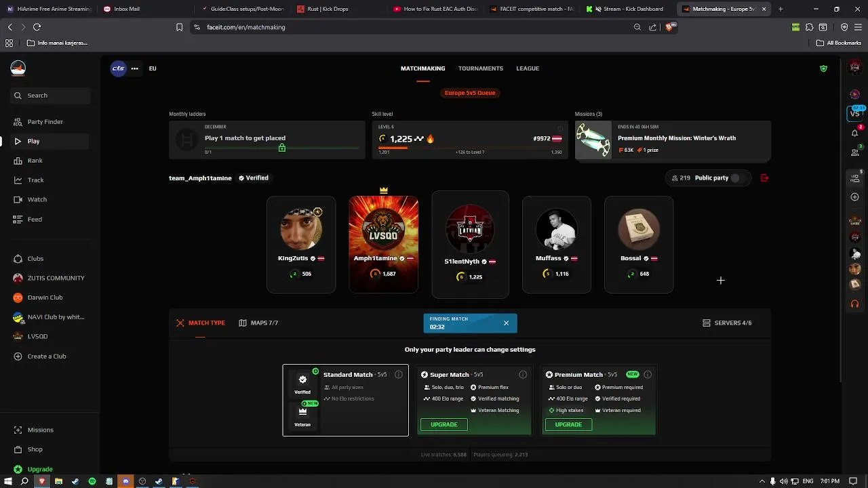868x488 pixels.
Task: Open the SERVERS 4/6 settings
Action: point(727,323)
